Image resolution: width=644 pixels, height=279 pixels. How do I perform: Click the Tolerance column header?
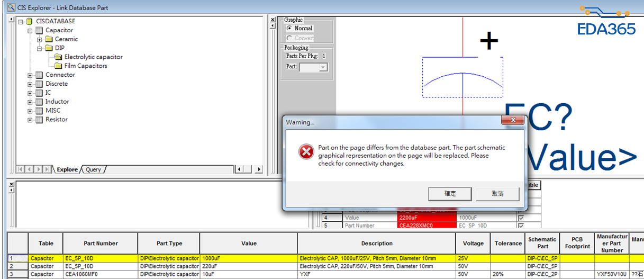pos(508,244)
